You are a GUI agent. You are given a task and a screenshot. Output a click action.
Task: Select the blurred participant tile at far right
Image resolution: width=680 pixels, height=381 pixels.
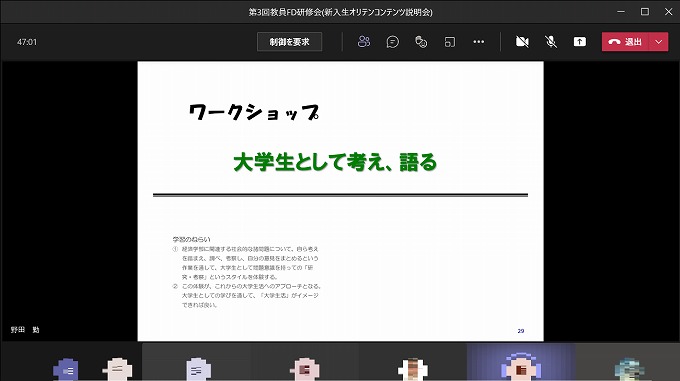628,362
